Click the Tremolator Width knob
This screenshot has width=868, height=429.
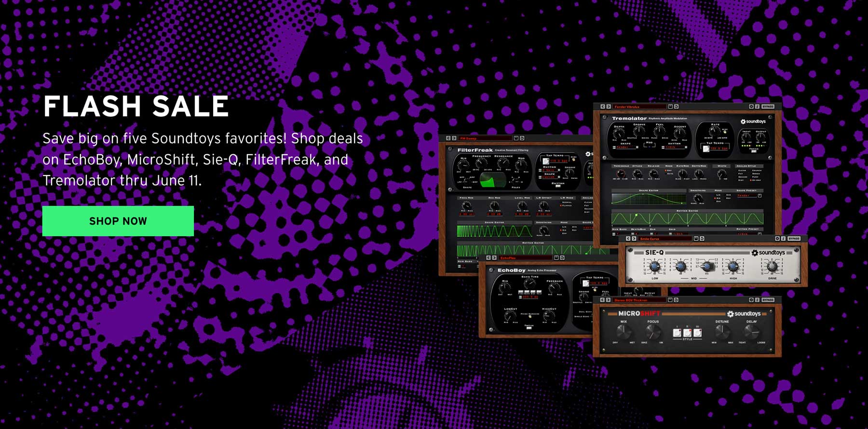[722, 174]
